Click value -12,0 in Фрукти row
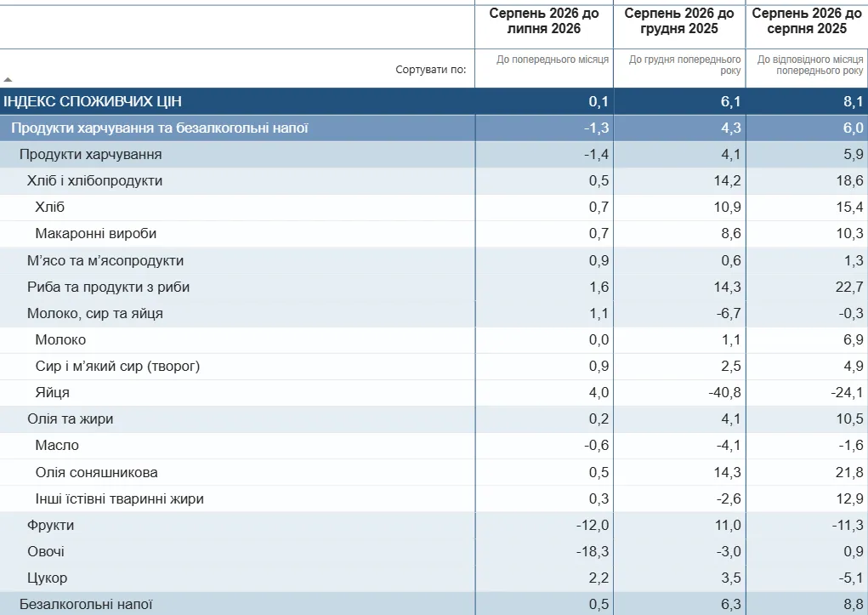Image resolution: width=868 pixels, height=615 pixels. 593,525
